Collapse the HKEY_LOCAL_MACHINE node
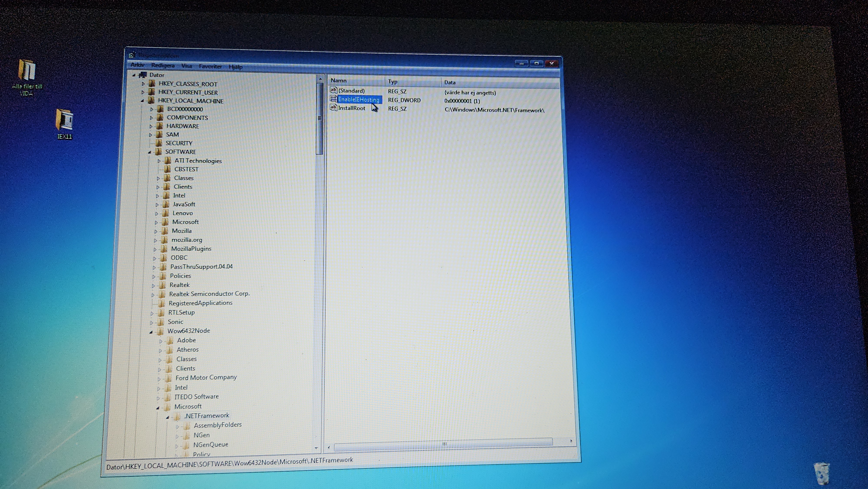Image resolution: width=868 pixels, height=489 pixels. tap(142, 101)
